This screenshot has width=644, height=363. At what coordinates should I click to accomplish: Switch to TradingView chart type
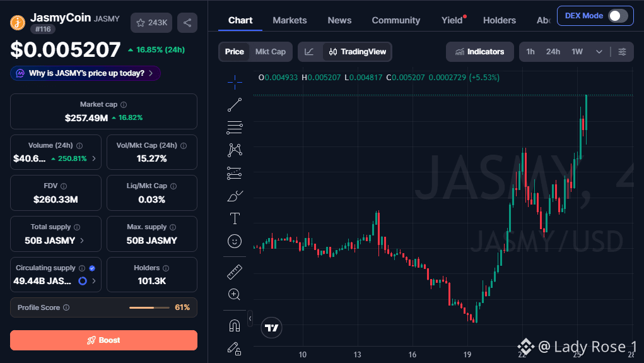357,52
